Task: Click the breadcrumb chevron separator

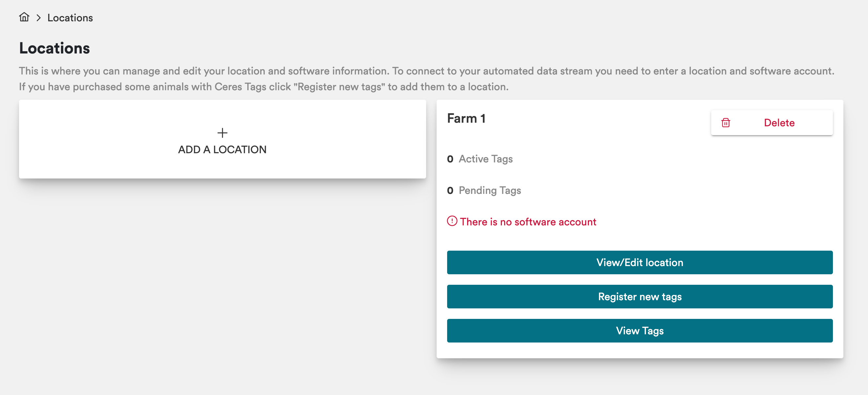Action: pyautogui.click(x=38, y=18)
